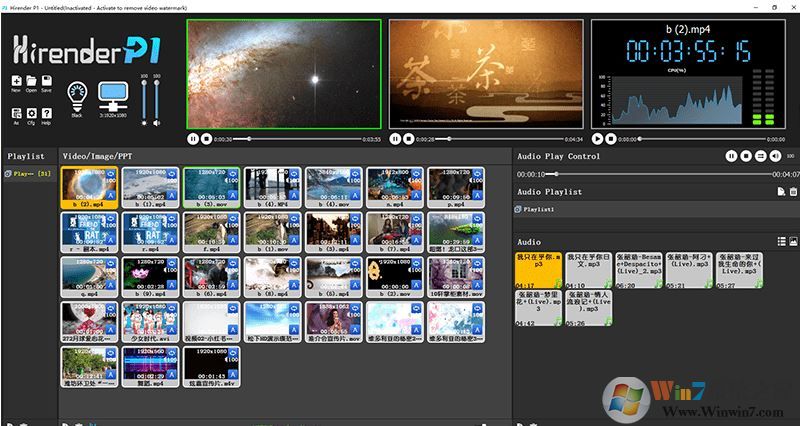
Task: Save the project with Save icon
Action: click(46, 81)
